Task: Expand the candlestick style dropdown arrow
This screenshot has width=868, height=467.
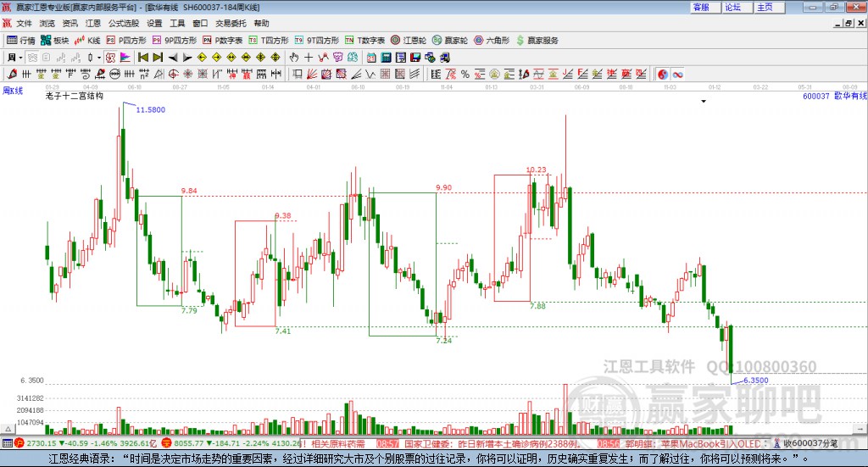Action: tap(99, 58)
